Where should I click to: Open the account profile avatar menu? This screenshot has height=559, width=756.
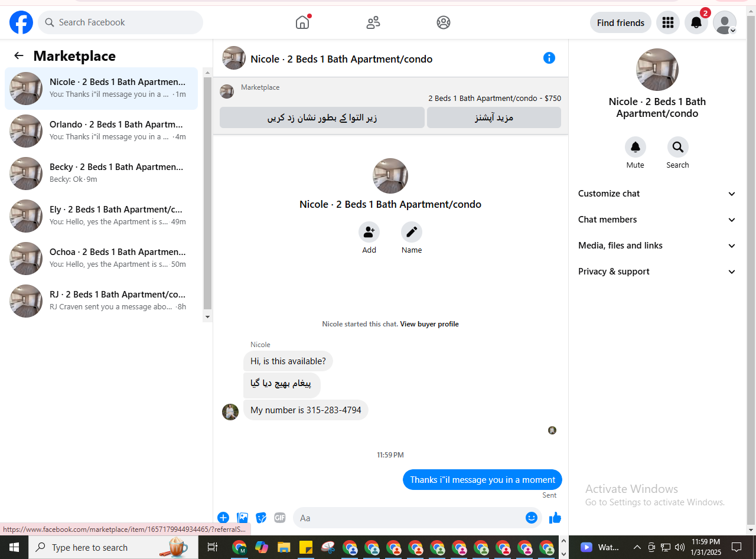tap(725, 22)
